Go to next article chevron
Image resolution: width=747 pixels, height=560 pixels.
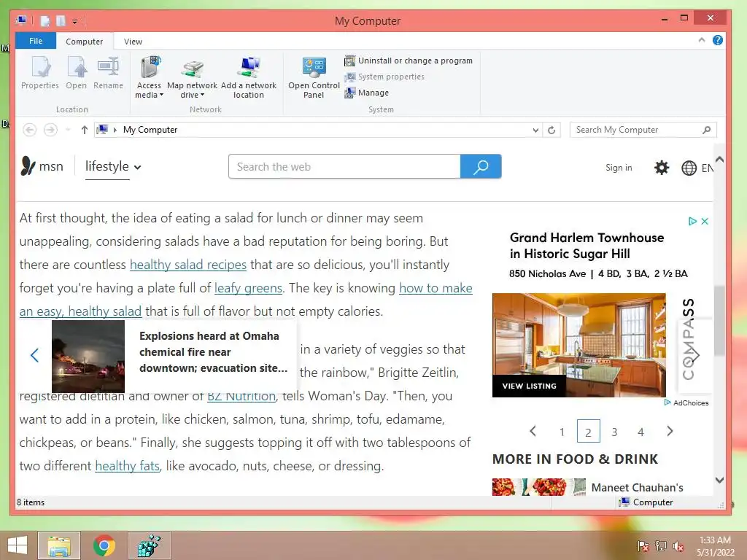click(x=695, y=355)
